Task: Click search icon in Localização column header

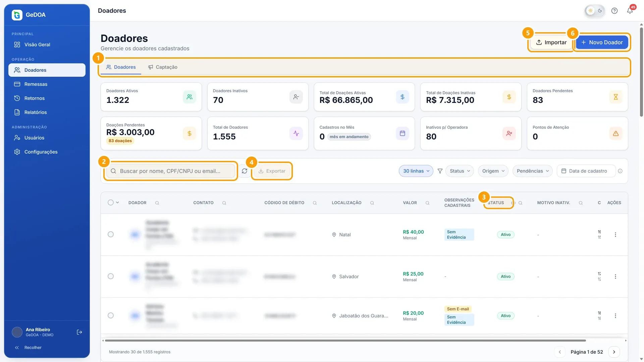Action: point(372,203)
